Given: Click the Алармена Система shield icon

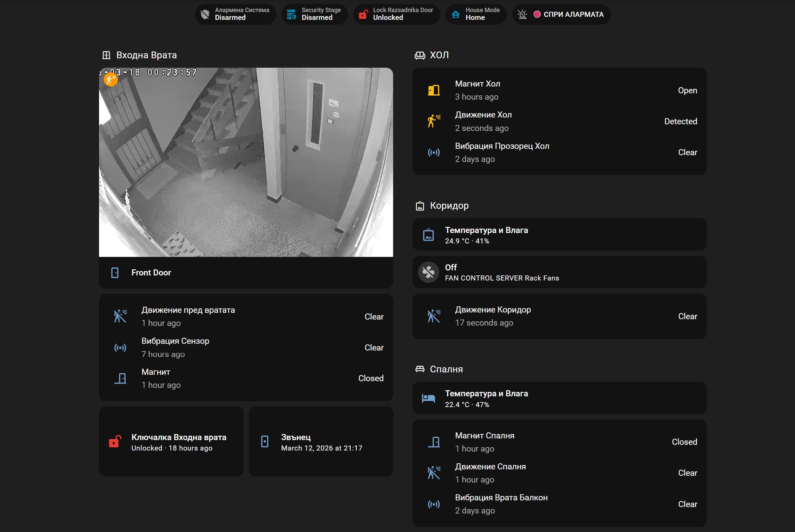Looking at the screenshot, I should [x=205, y=14].
